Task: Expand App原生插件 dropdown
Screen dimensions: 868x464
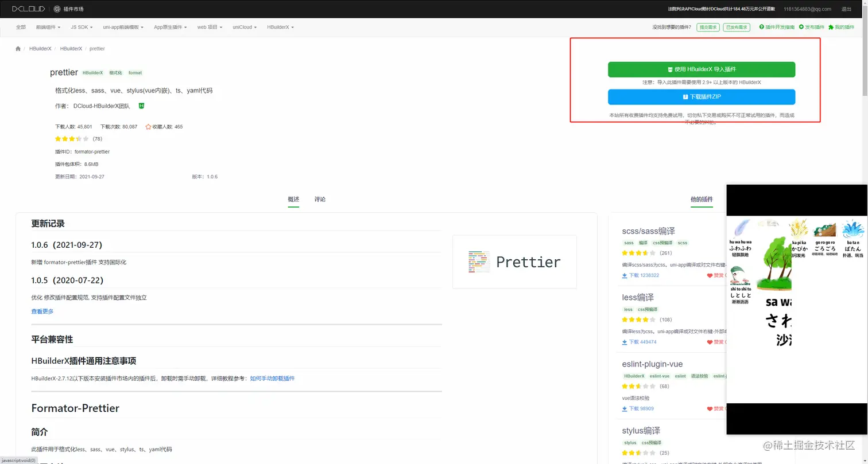Action: pos(170,27)
